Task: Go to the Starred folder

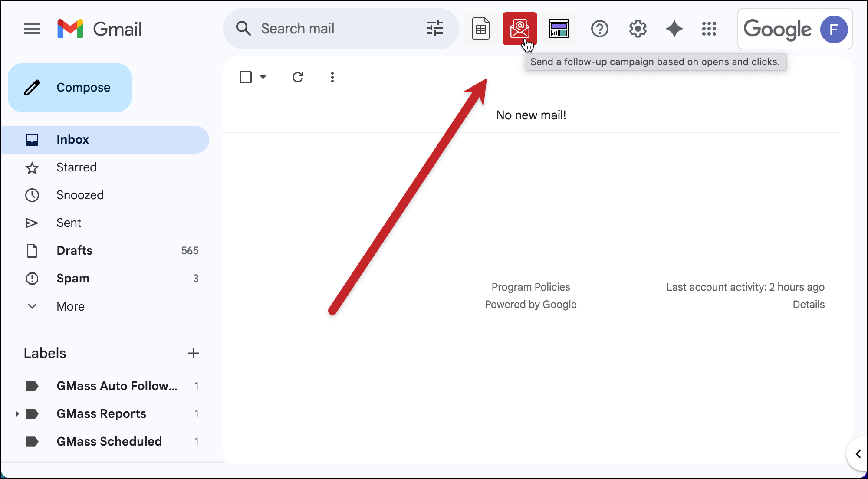Action: pyautogui.click(x=76, y=167)
